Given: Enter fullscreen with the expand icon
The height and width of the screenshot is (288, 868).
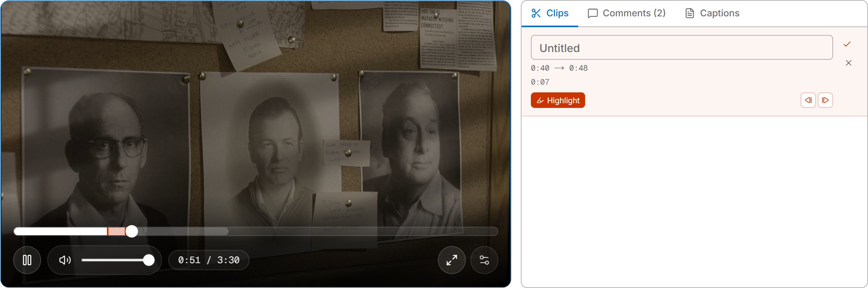Looking at the screenshot, I should point(452,260).
